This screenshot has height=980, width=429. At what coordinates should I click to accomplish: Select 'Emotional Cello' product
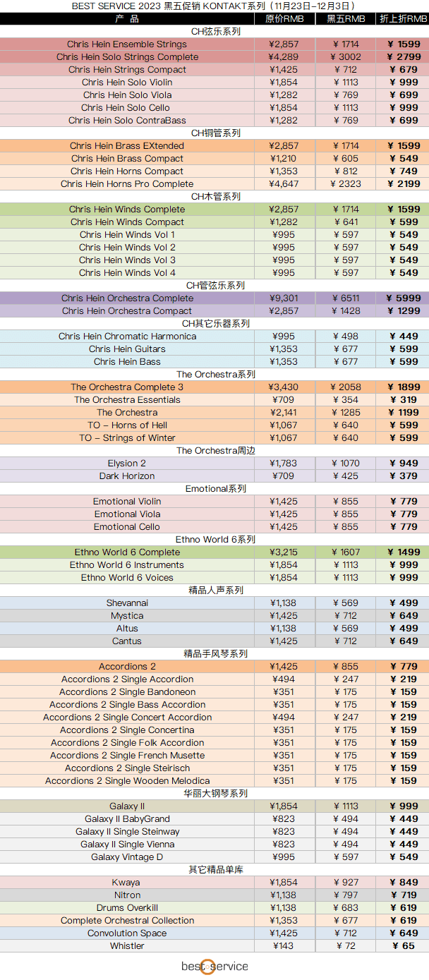pos(127,527)
